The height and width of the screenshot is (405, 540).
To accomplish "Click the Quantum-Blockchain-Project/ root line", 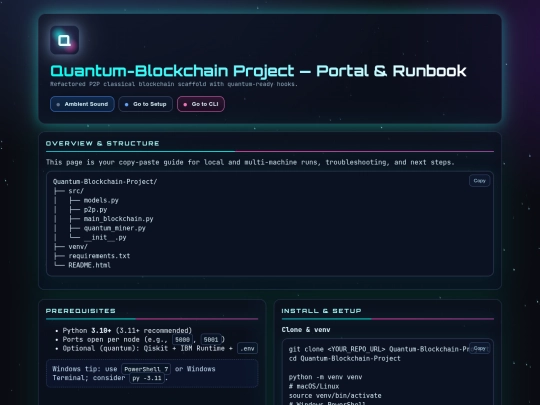I will [105, 181].
